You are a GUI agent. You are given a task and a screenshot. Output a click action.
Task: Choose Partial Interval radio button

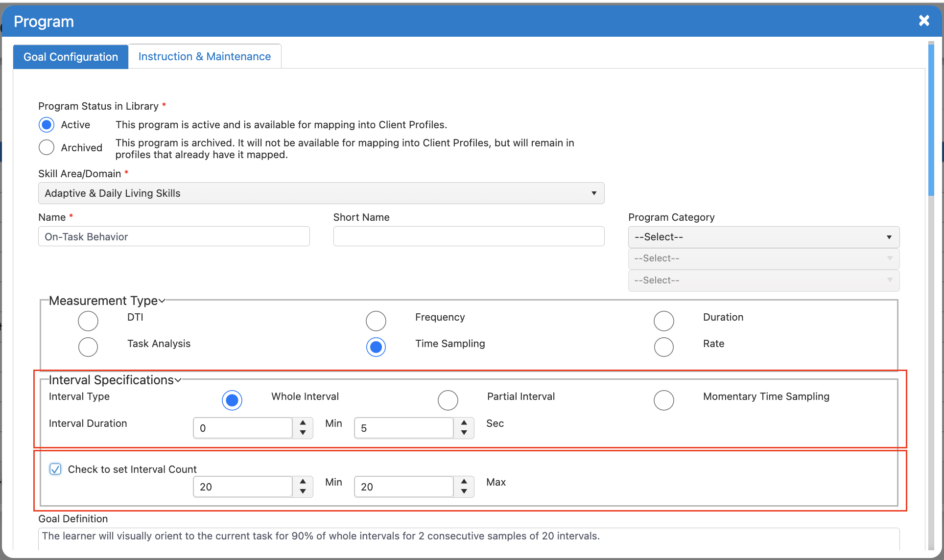pyautogui.click(x=448, y=400)
